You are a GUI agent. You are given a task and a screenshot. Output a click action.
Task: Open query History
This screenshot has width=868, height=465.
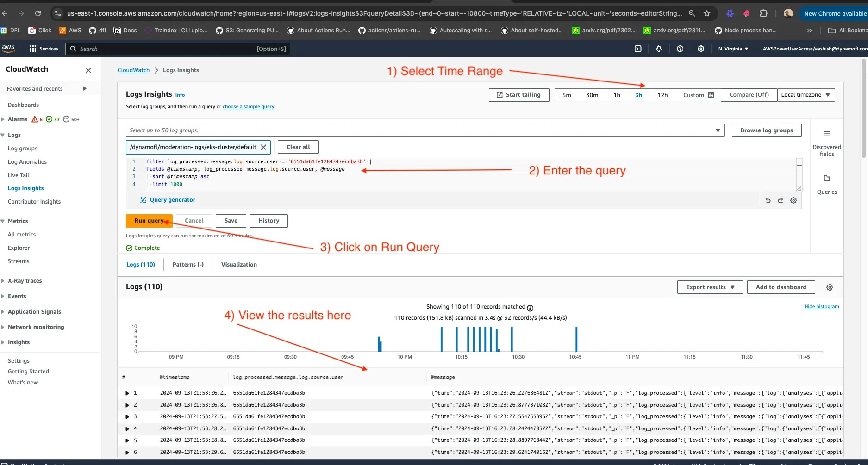point(269,221)
